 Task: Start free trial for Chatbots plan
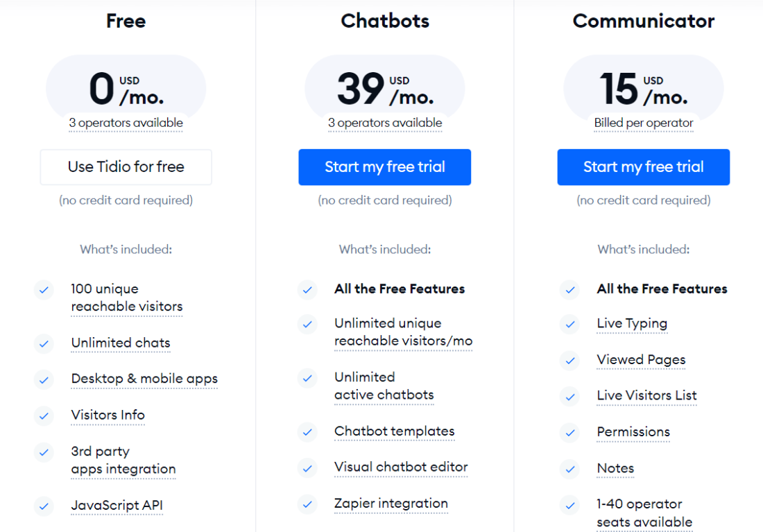384,167
